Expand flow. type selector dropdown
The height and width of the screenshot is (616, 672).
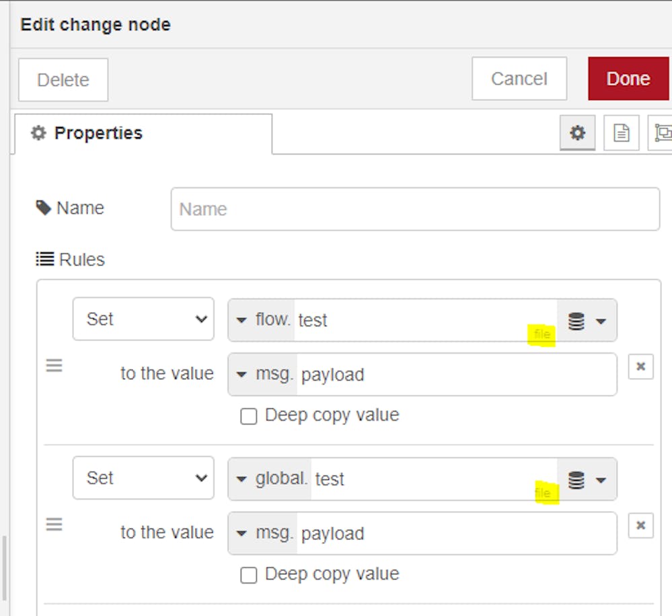(x=261, y=320)
